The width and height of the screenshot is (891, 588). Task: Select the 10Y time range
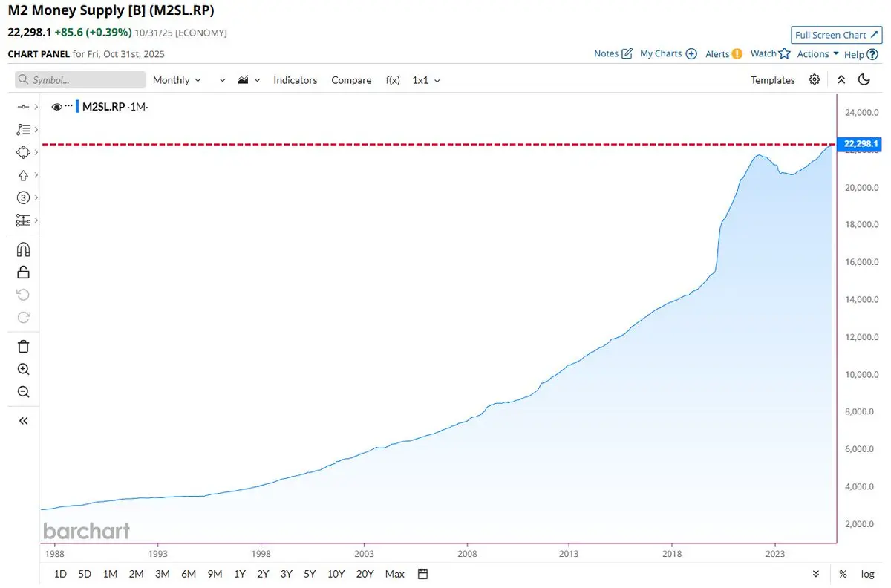336,574
